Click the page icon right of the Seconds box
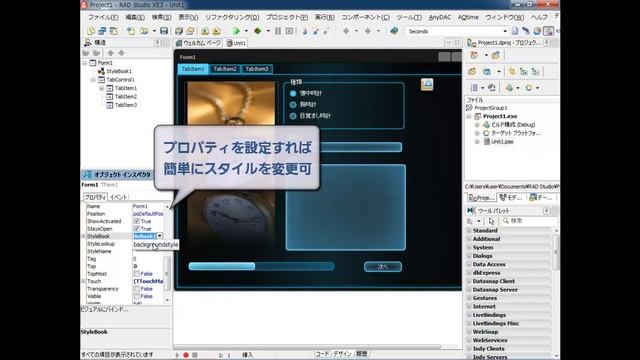640x360 pixels. point(515,31)
